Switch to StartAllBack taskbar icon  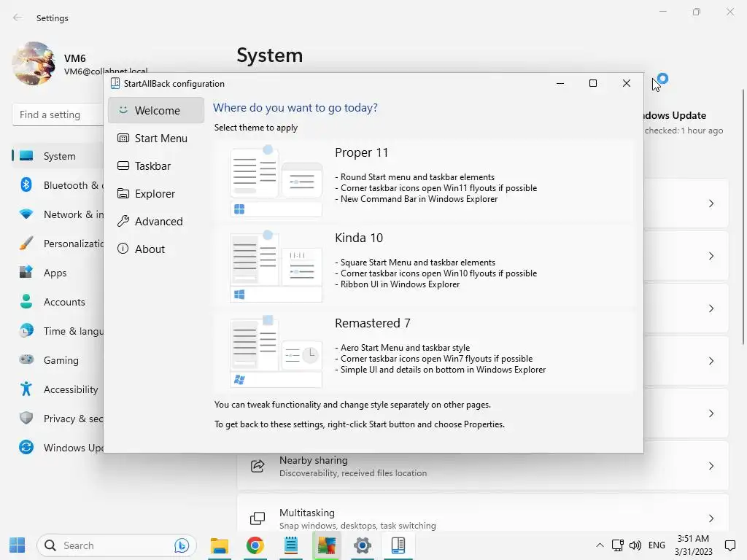pos(398,545)
